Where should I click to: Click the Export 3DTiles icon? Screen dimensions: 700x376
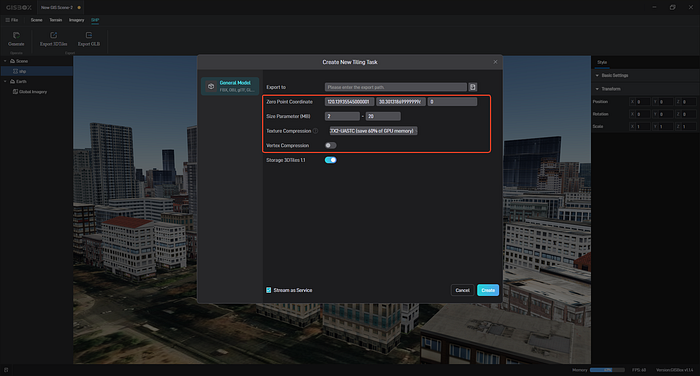click(x=54, y=35)
